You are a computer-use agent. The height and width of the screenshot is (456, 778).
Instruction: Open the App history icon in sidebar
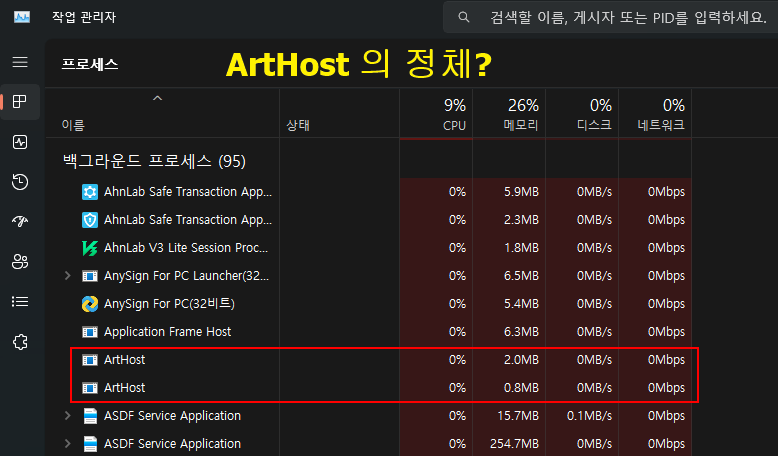[20, 182]
